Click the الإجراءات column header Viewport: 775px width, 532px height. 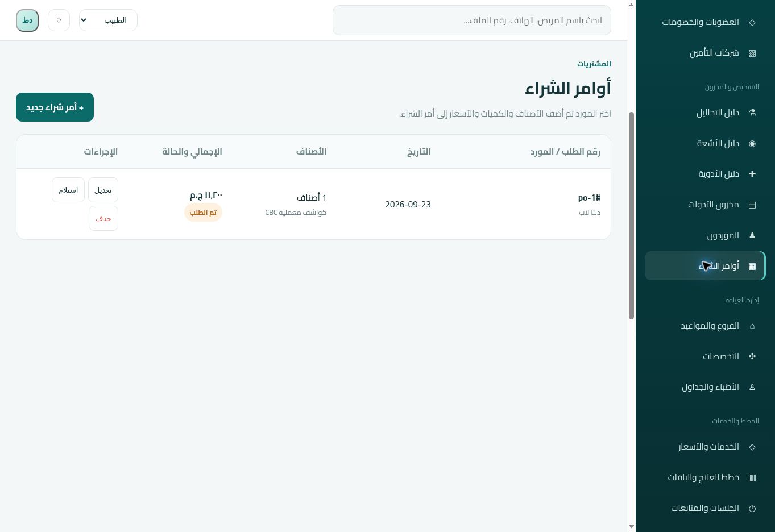tap(101, 152)
